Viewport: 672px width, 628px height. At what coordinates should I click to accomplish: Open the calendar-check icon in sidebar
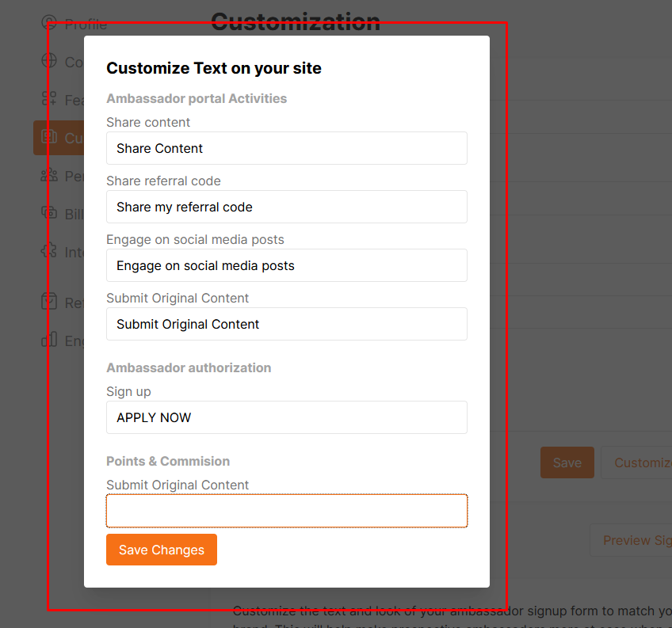(49, 302)
